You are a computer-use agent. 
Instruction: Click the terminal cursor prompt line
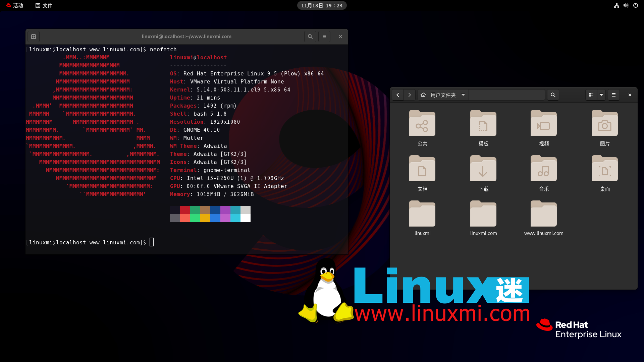[90, 242]
